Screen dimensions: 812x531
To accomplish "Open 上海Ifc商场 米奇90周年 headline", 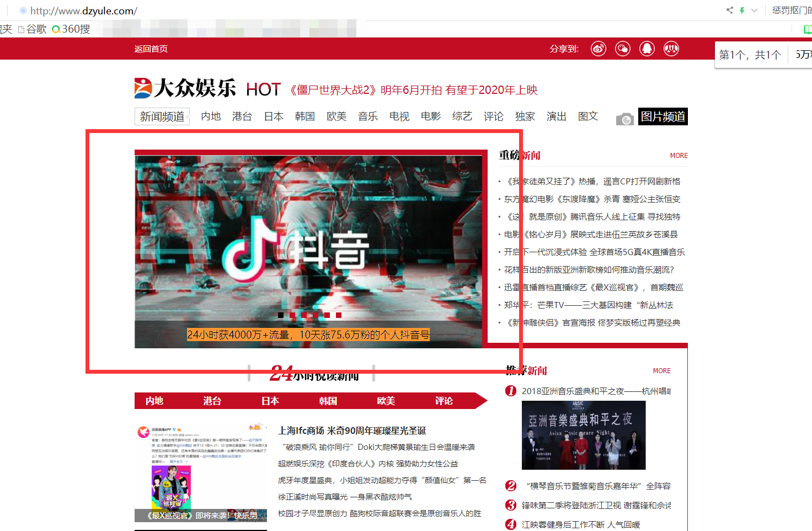I will tap(352, 431).
